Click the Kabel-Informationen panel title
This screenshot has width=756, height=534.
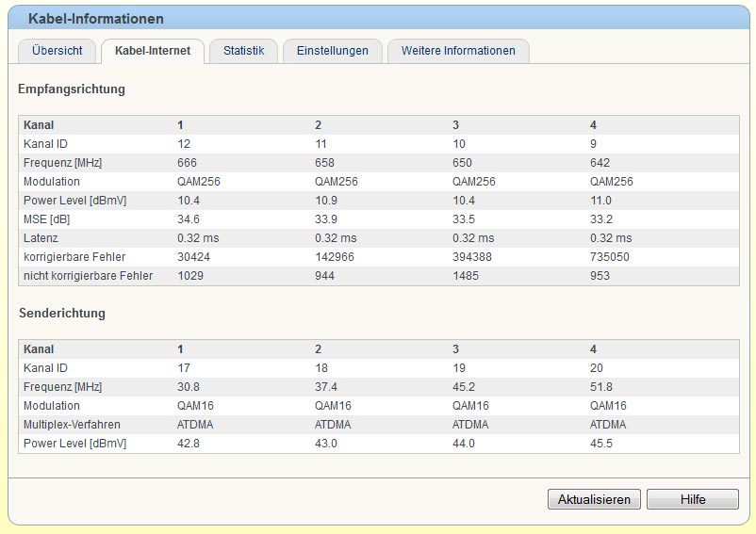tap(95, 19)
